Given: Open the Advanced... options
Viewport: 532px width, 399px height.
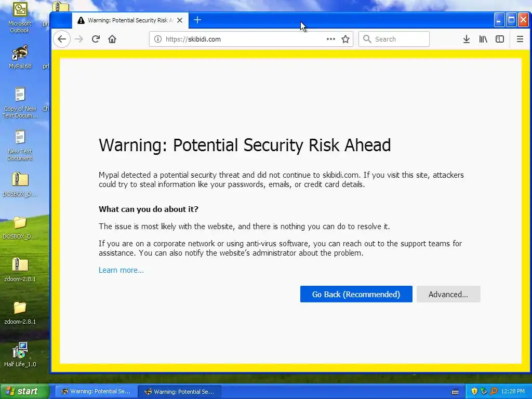Looking at the screenshot, I should click(x=448, y=294).
